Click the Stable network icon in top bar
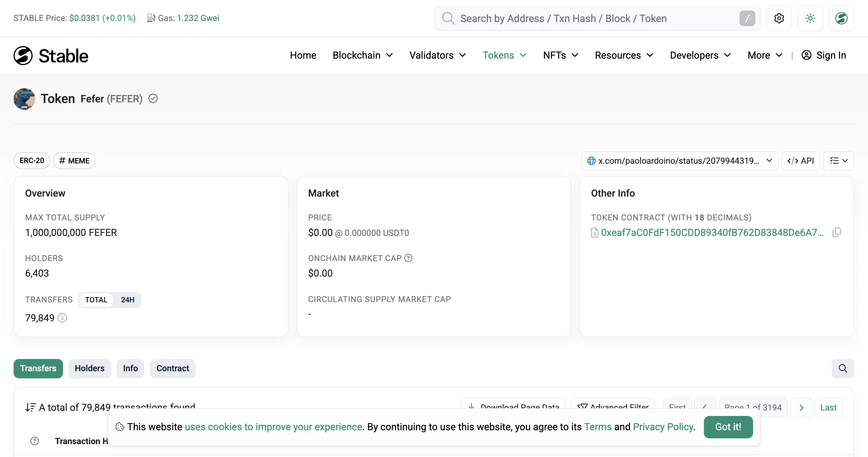The height and width of the screenshot is (457, 868). click(841, 18)
